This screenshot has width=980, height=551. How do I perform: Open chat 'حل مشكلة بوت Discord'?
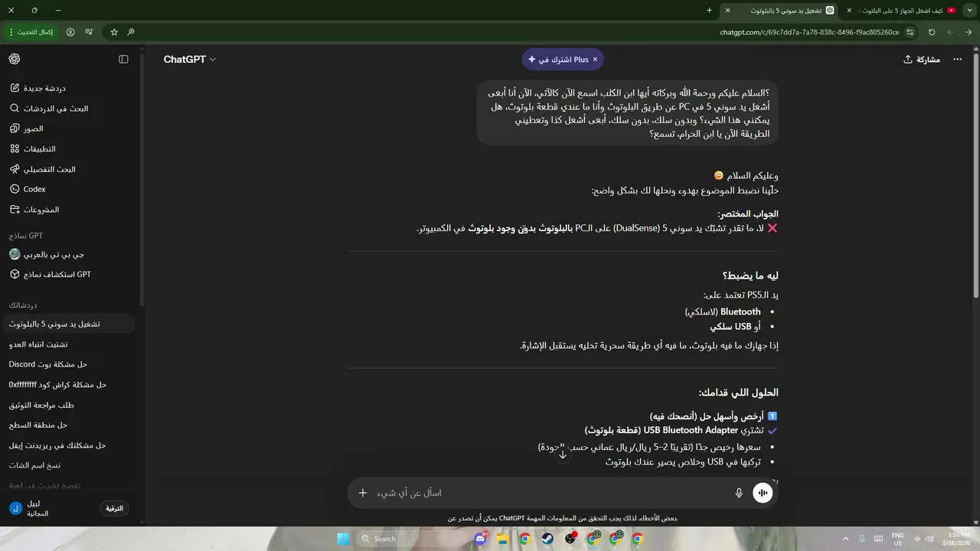pos(69,364)
